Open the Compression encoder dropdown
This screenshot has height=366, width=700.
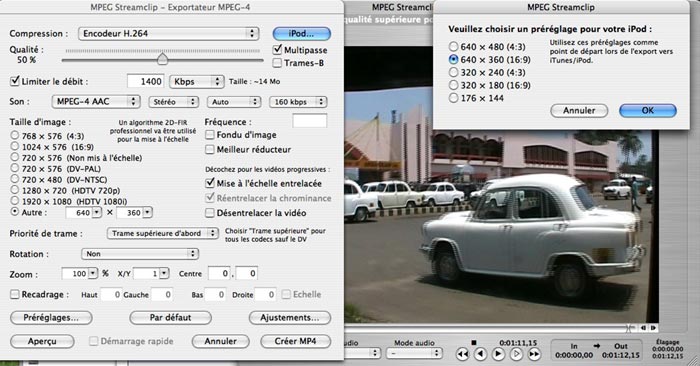click(x=168, y=33)
